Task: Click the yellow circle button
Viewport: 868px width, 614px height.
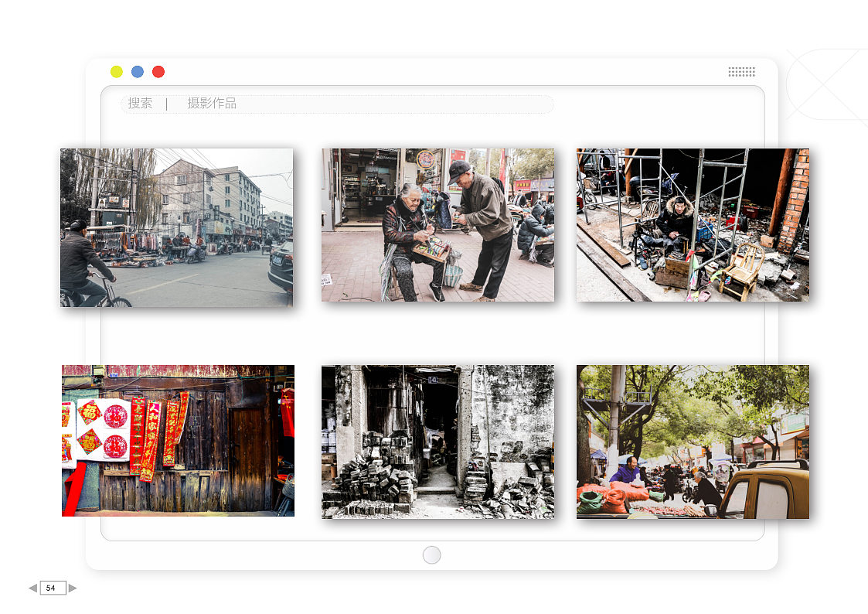Action: click(116, 71)
